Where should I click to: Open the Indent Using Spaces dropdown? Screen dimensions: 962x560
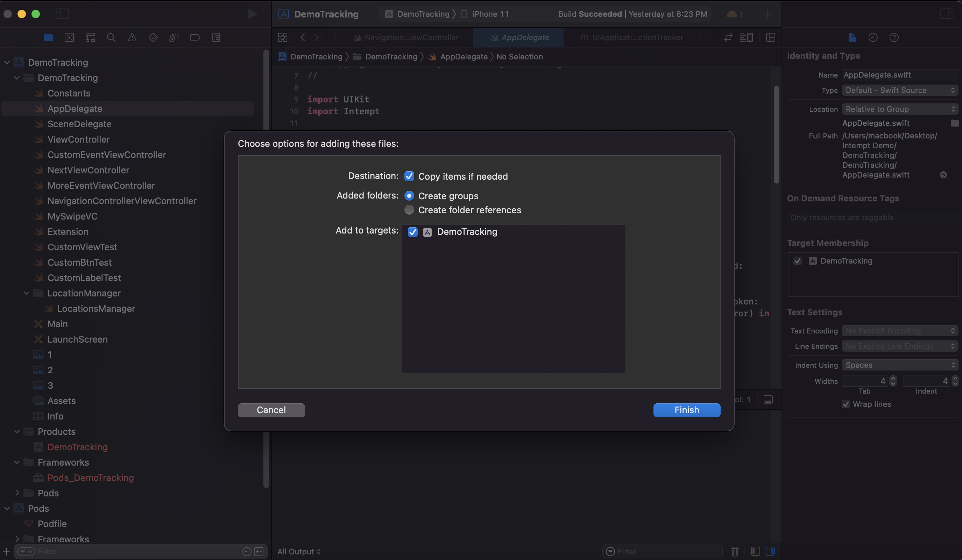[900, 365]
